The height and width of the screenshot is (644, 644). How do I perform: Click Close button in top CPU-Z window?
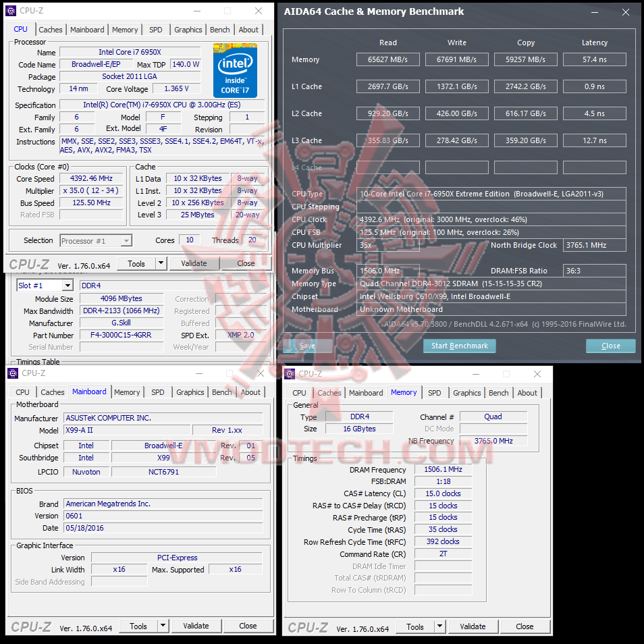pyautogui.click(x=246, y=263)
